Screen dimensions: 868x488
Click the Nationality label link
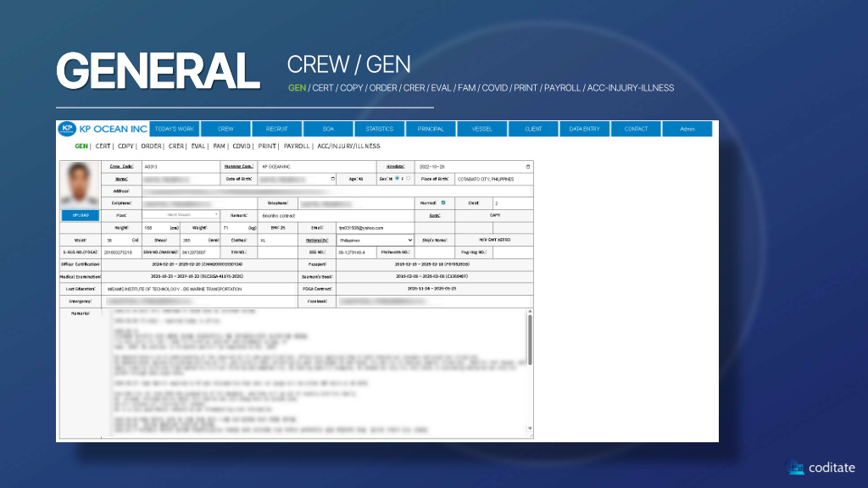[317, 240]
